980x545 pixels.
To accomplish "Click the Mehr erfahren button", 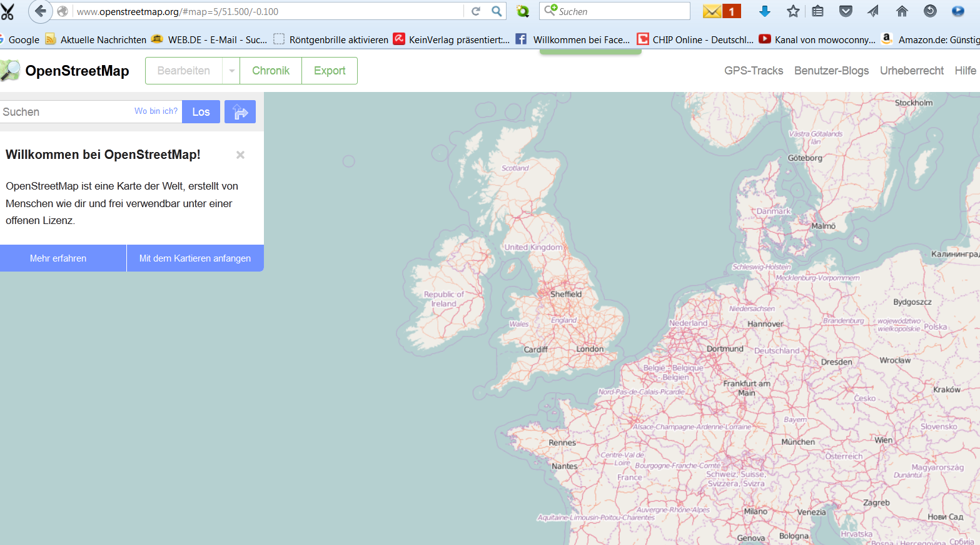I will click(58, 258).
